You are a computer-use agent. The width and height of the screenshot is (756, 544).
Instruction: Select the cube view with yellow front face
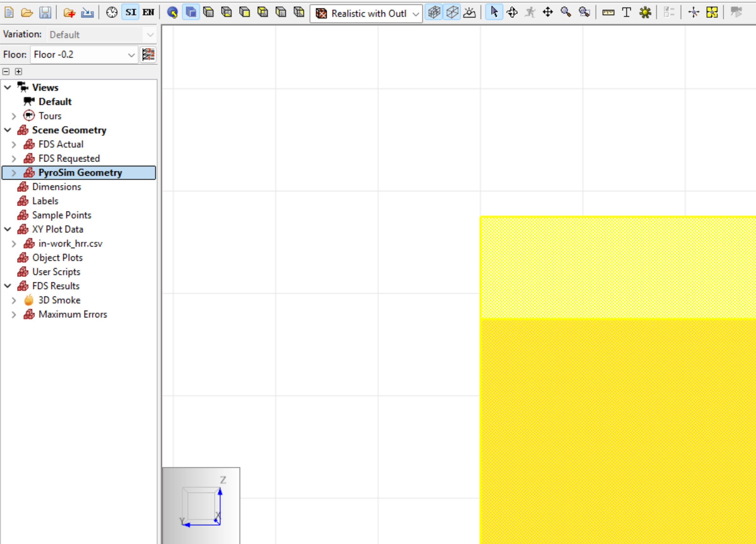pos(245,13)
